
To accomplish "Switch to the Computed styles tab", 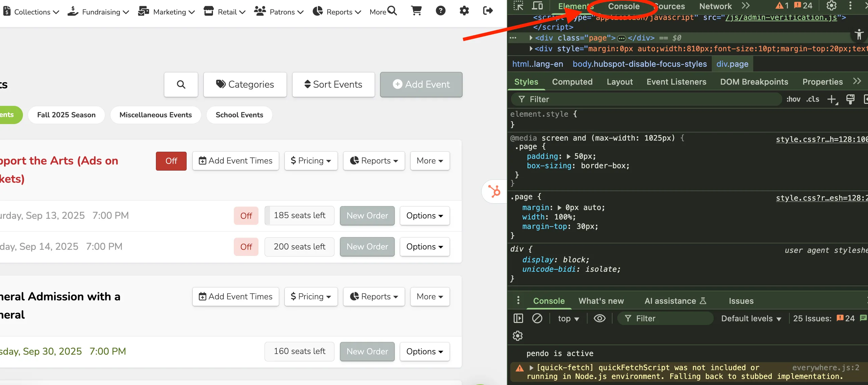I will click(x=572, y=82).
